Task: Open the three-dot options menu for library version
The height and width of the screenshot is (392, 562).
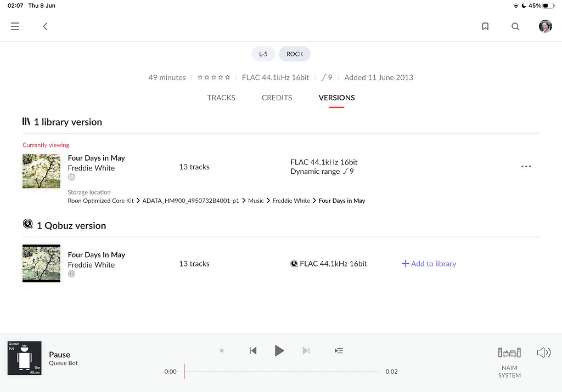Action: (x=526, y=166)
